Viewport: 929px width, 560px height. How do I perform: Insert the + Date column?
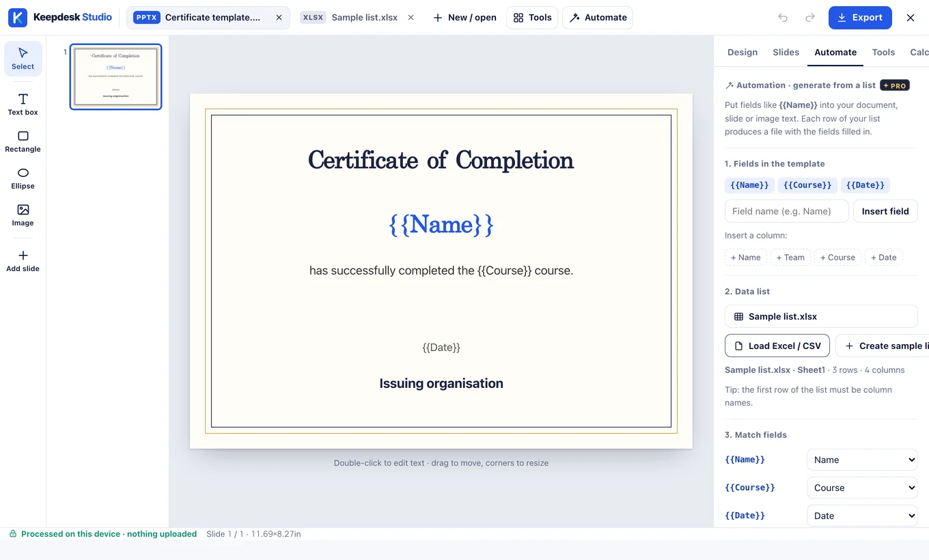(884, 257)
